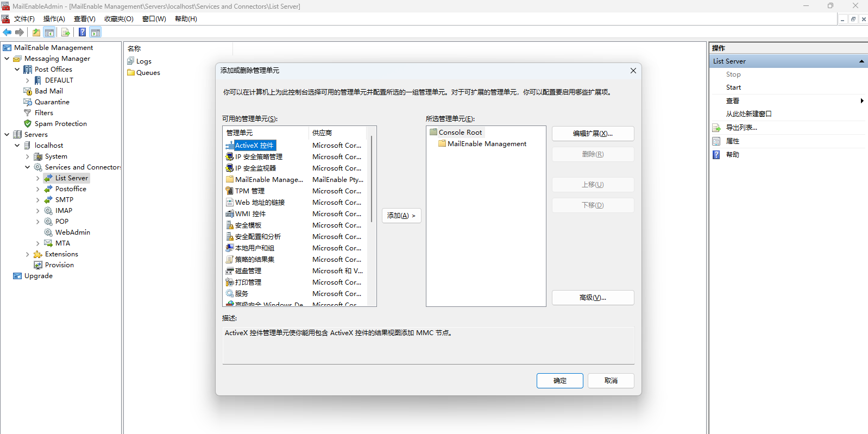Image resolution: width=868 pixels, height=434 pixels.
Task: Click the Export list toolbar icon
Action: click(x=66, y=32)
